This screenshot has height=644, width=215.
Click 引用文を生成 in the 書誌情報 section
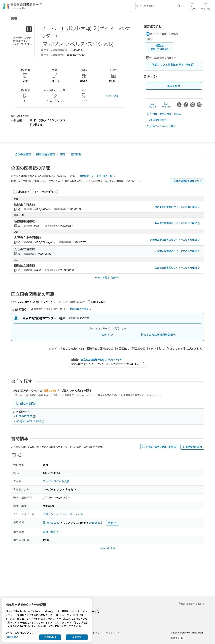[159, 447]
